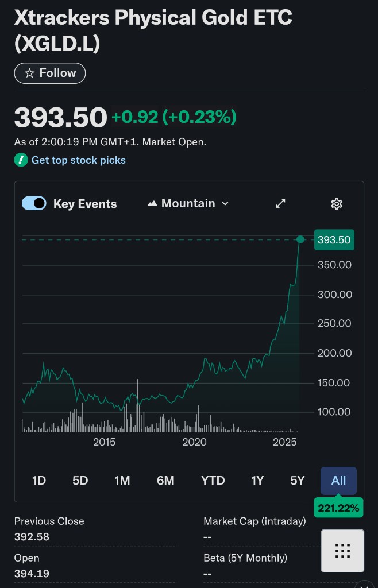Pick the 5Y time range
The image size is (378, 588).
point(298,481)
